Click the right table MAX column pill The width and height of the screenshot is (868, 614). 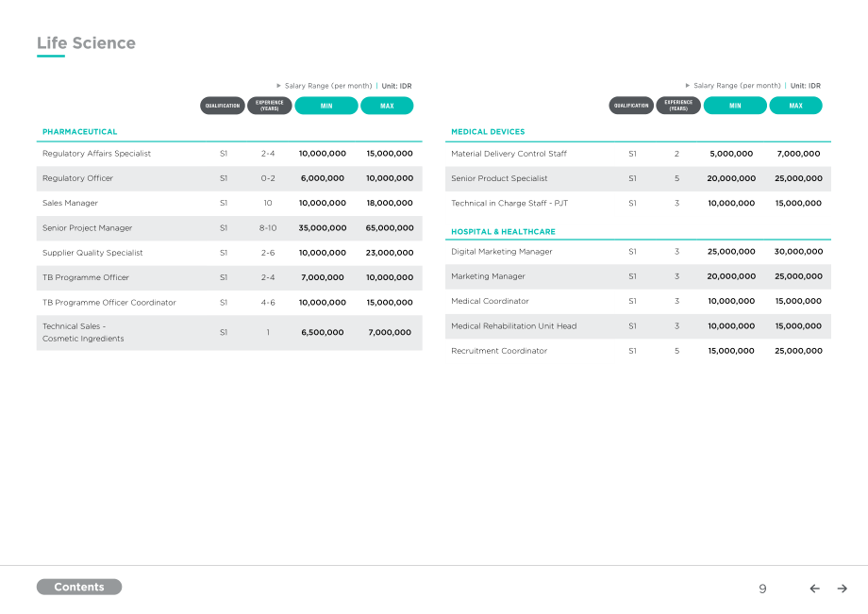click(795, 106)
